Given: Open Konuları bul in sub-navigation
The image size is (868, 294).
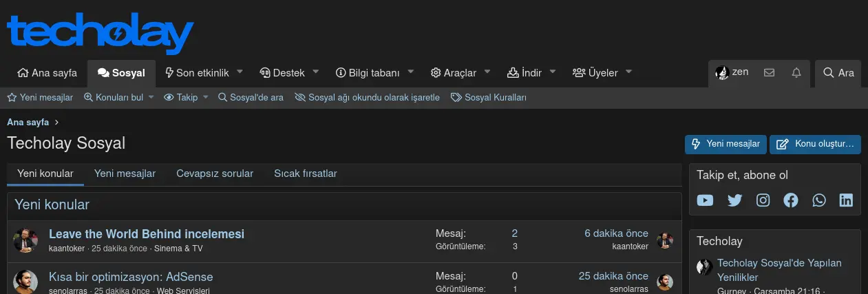Looking at the screenshot, I should coord(114,97).
